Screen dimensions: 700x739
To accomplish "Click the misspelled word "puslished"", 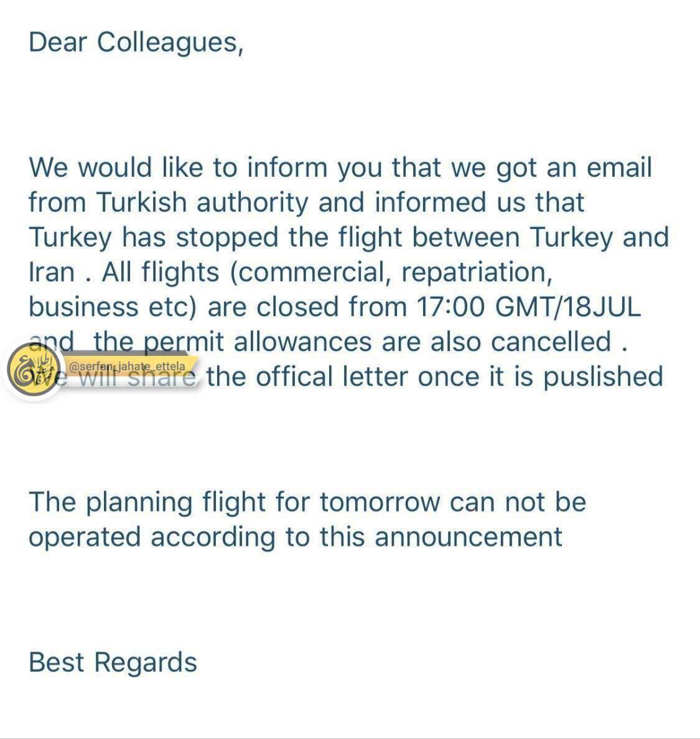I will tap(603, 377).
